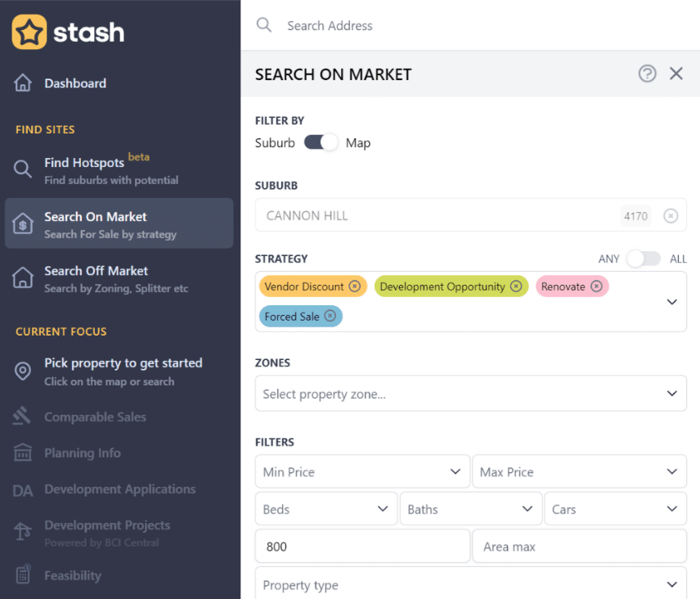Remove the Development Opportunity tag

tap(516, 286)
